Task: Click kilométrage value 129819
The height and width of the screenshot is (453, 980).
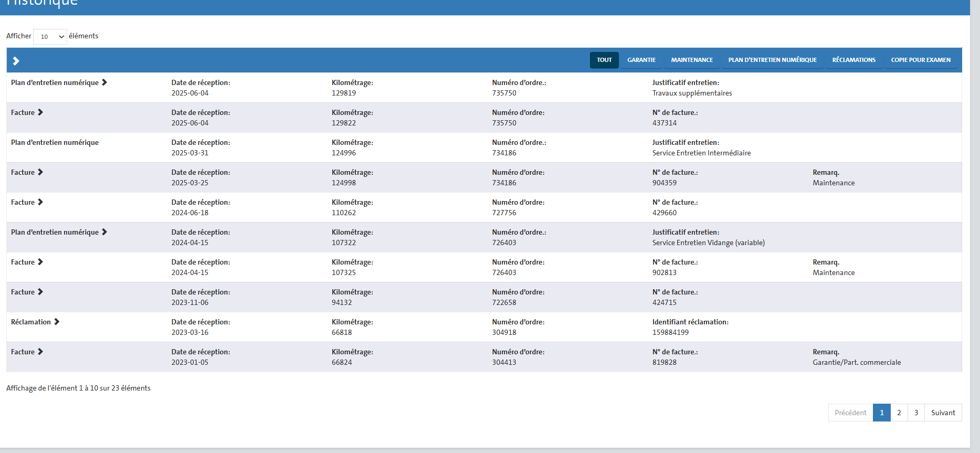Action: click(x=344, y=93)
